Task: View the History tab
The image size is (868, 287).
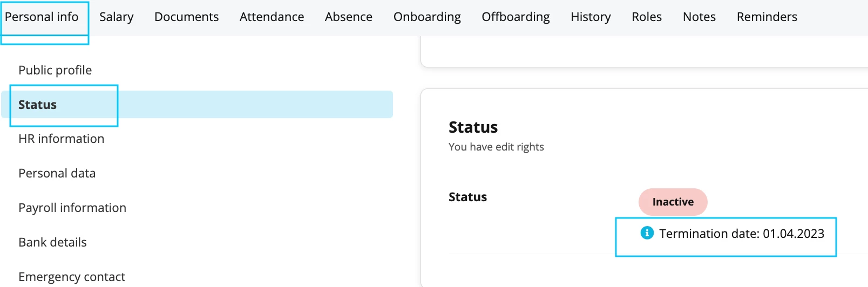Action: point(591,17)
